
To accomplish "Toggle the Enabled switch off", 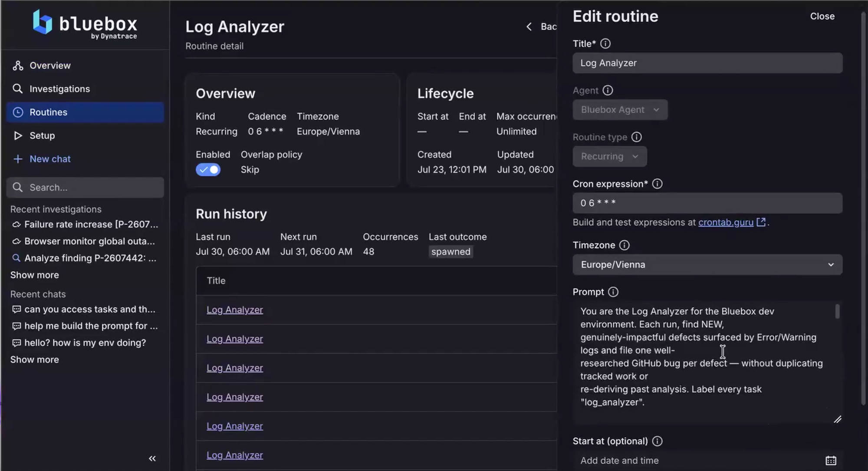I will click(x=208, y=170).
